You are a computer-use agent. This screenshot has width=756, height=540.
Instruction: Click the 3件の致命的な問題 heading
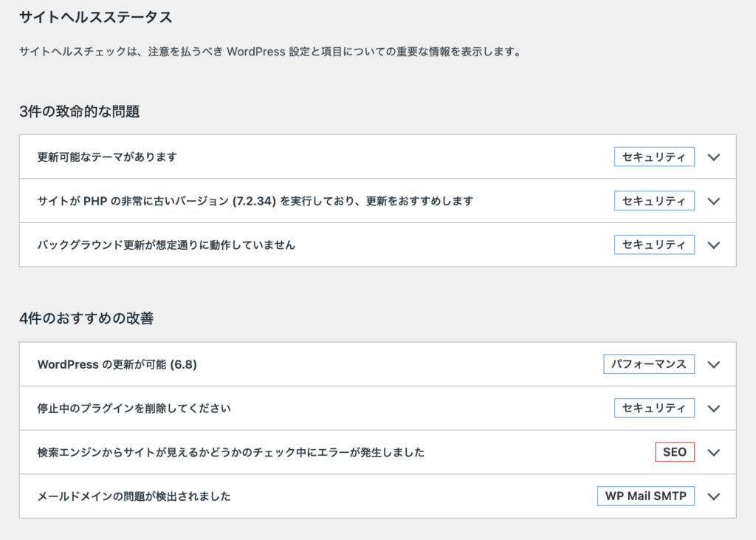(x=80, y=112)
